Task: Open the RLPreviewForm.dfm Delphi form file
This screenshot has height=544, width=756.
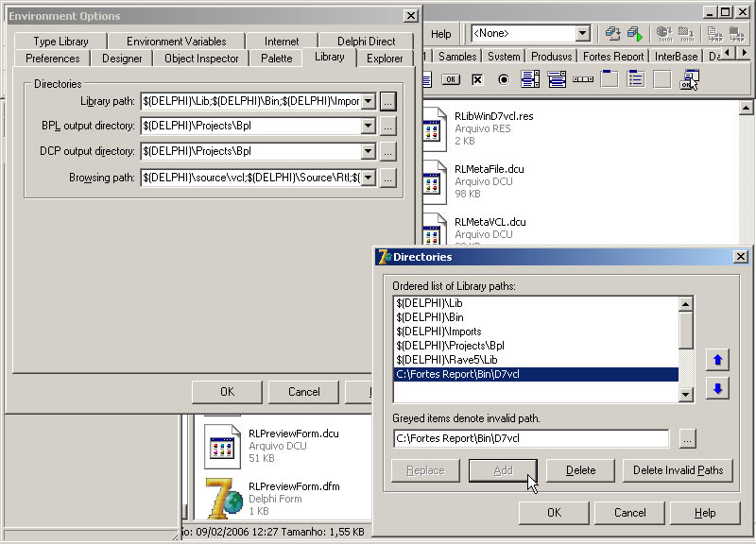Action: (x=225, y=498)
